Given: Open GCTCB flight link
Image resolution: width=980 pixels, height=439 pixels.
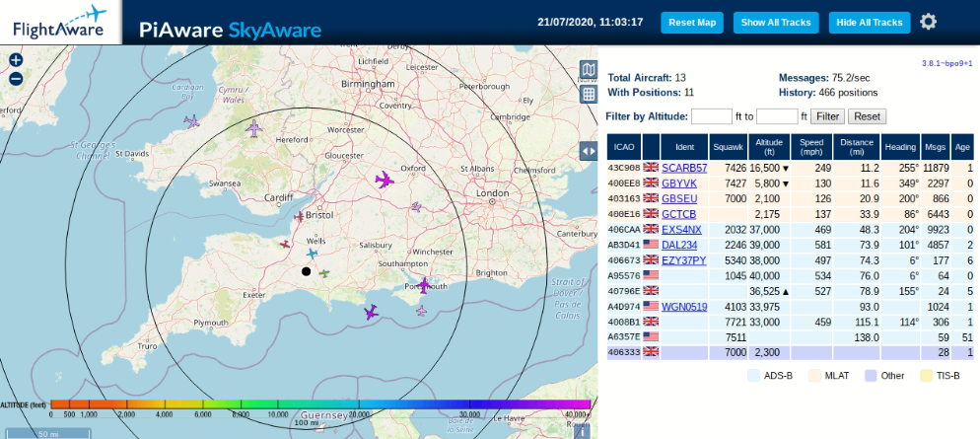Looking at the screenshot, I should coord(678,214).
